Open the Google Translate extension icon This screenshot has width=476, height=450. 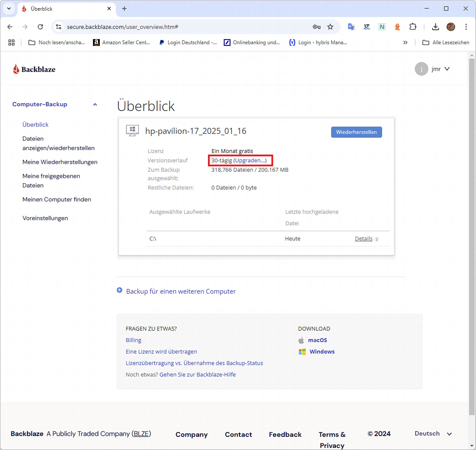pos(351,27)
